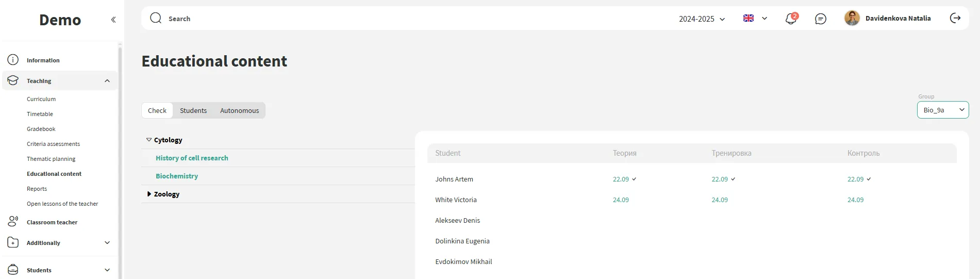Expand the Zoology topic
The height and width of the screenshot is (279, 980).
pos(149,194)
